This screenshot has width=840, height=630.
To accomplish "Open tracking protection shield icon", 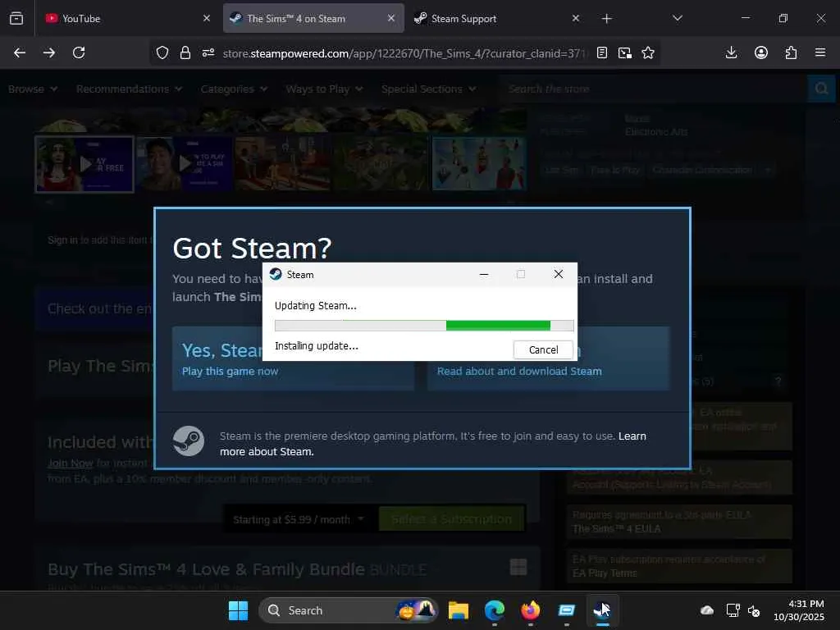I will [162, 52].
